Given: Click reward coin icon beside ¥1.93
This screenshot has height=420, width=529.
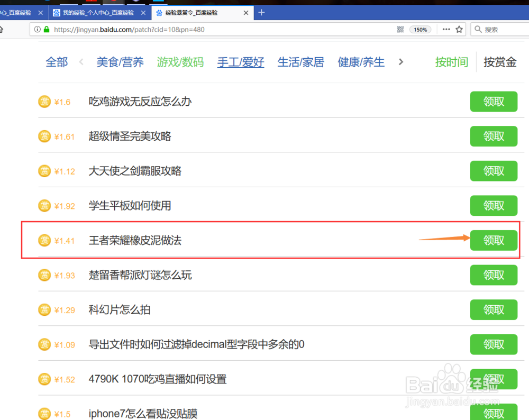Looking at the screenshot, I should pos(44,275).
